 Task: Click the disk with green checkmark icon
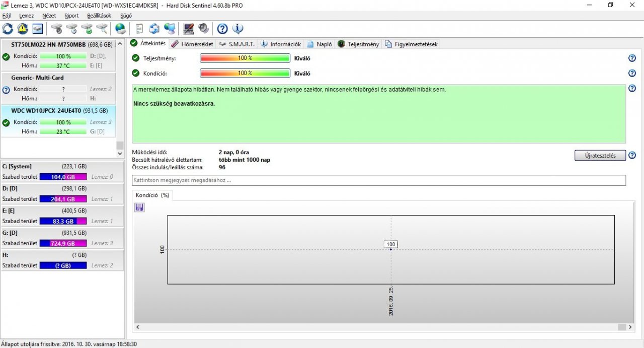[87, 29]
